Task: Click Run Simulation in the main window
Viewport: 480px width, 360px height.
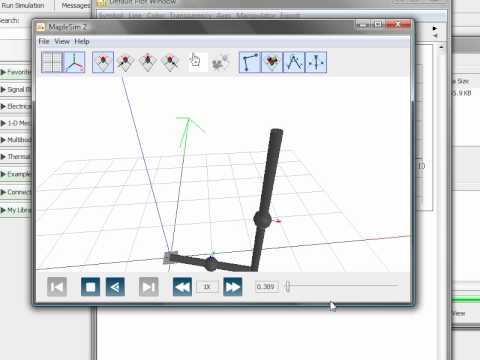Action: pyautogui.click(x=23, y=5)
